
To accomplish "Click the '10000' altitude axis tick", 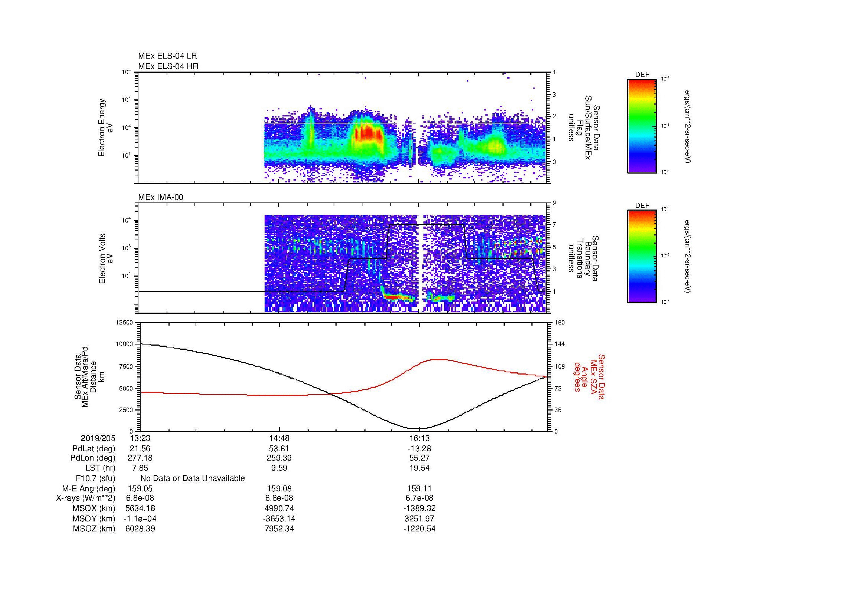I will pos(125,344).
